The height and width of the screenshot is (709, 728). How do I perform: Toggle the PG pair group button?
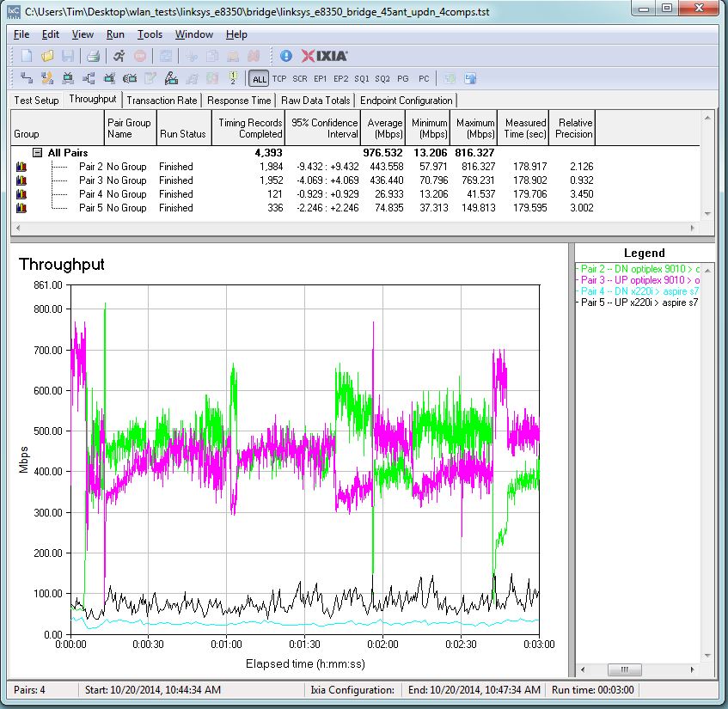pyautogui.click(x=403, y=79)
